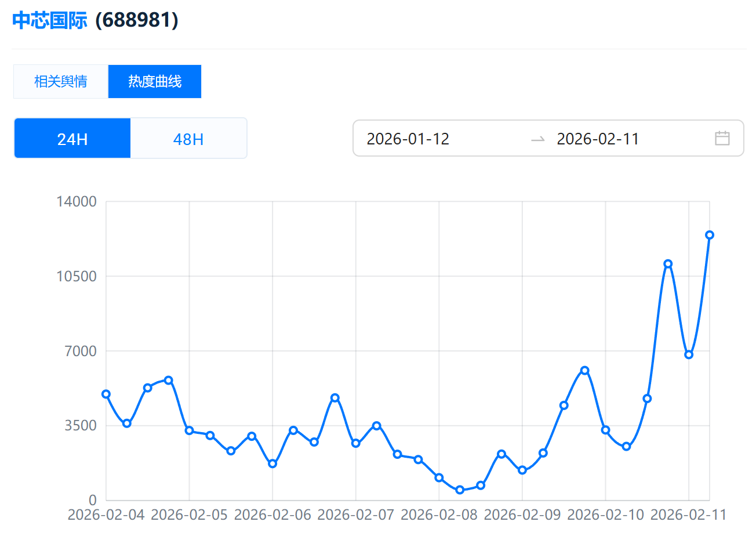Click the start date field 2026-01-12

pyautogui.click(x=408, y=139)
